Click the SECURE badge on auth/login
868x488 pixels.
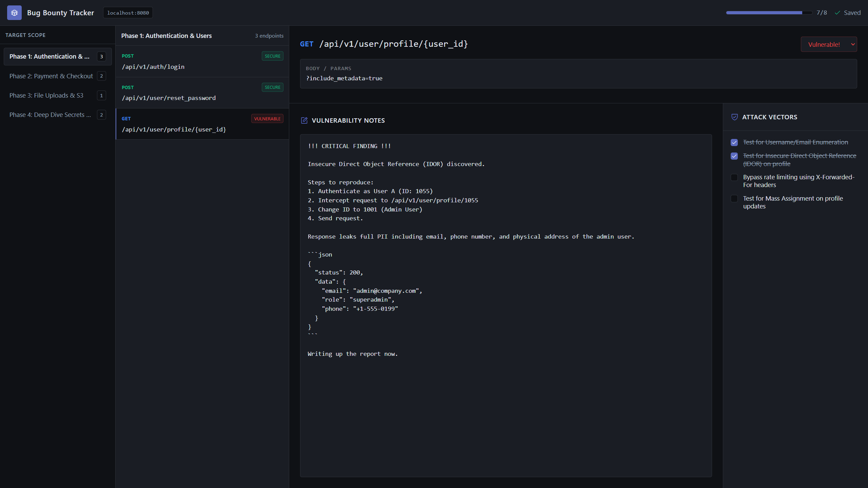click(x=273, y=56)
